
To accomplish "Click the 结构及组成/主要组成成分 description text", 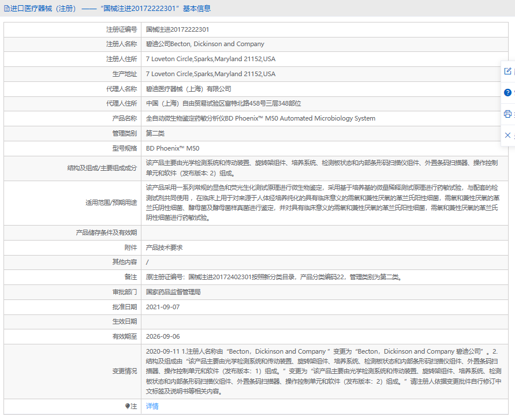I will coord(322,168).
